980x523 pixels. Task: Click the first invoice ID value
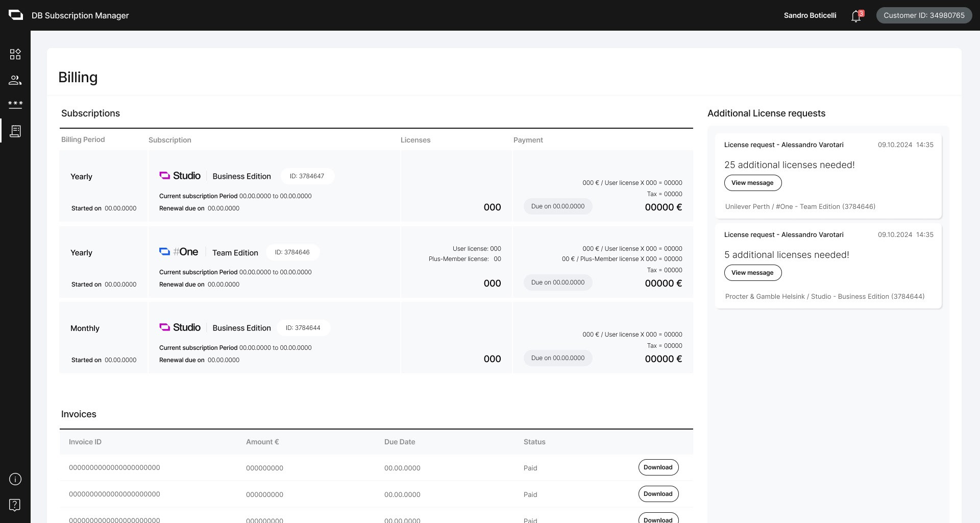pos(114,467)
